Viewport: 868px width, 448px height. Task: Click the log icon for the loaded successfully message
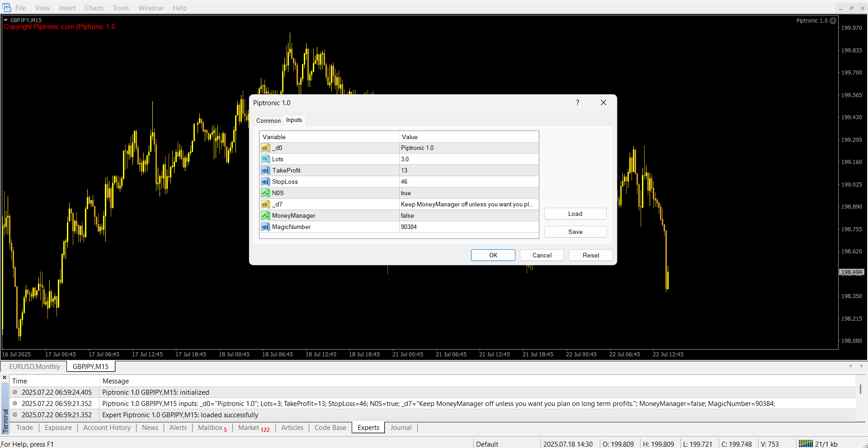coord(15,415)
